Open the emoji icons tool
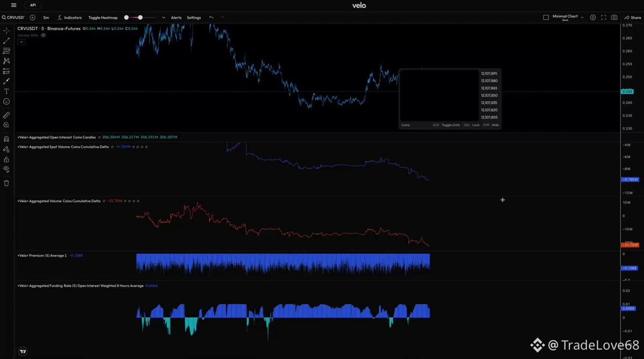 point(6,101)
